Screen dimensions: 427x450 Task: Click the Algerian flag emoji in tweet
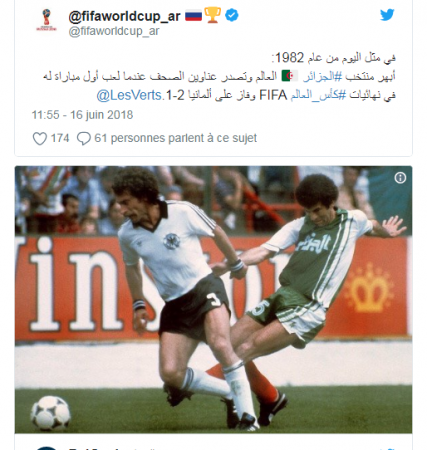point(290,76)
